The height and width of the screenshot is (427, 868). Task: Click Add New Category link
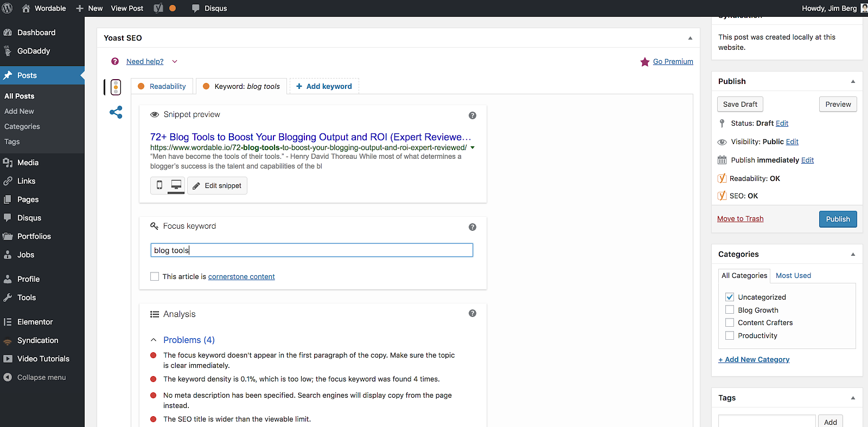point(754,359)
